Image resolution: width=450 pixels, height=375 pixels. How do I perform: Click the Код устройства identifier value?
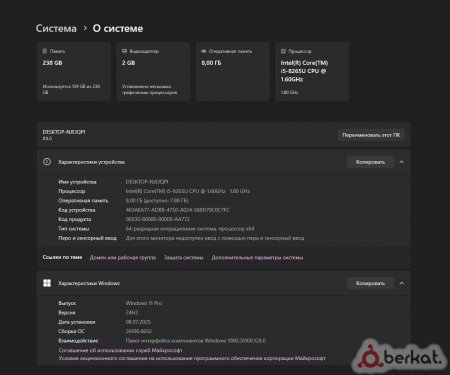click(x=178, y=210)
